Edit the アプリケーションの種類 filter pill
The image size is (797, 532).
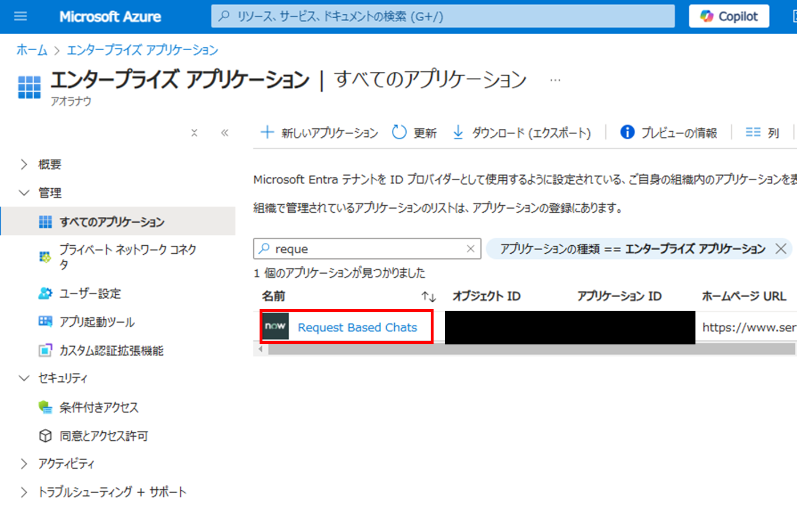coord(632,249)
